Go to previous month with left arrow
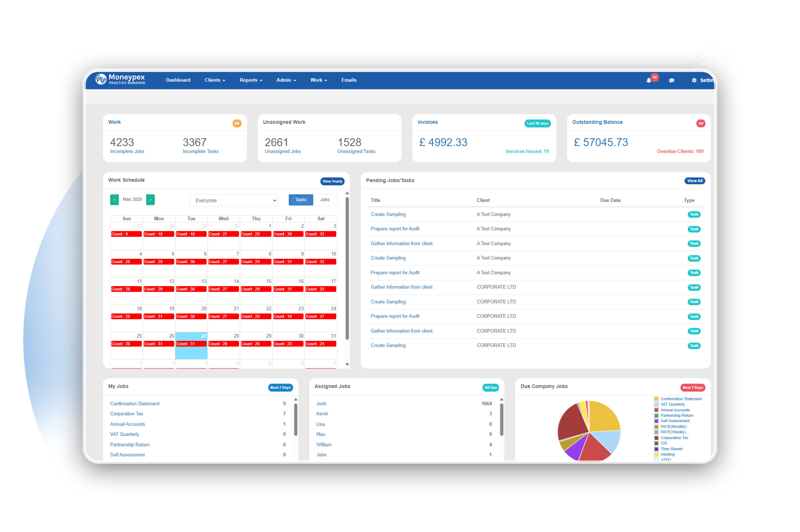 click(x=114, y=200)
